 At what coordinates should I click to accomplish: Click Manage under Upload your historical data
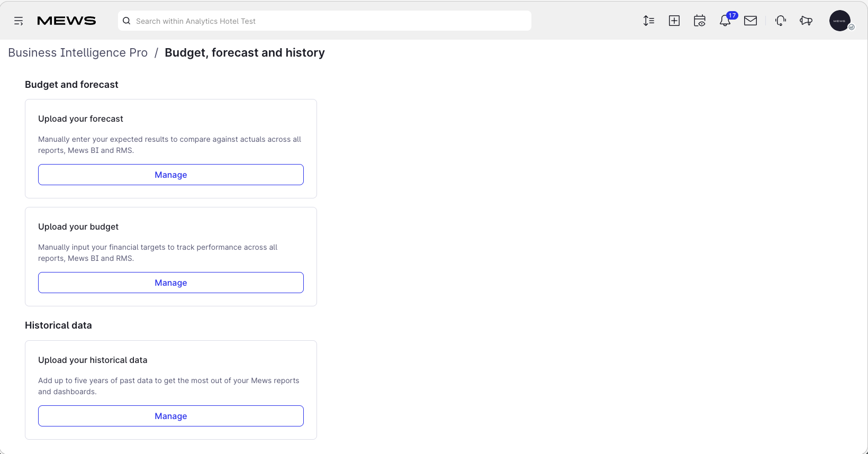(171, 416)
